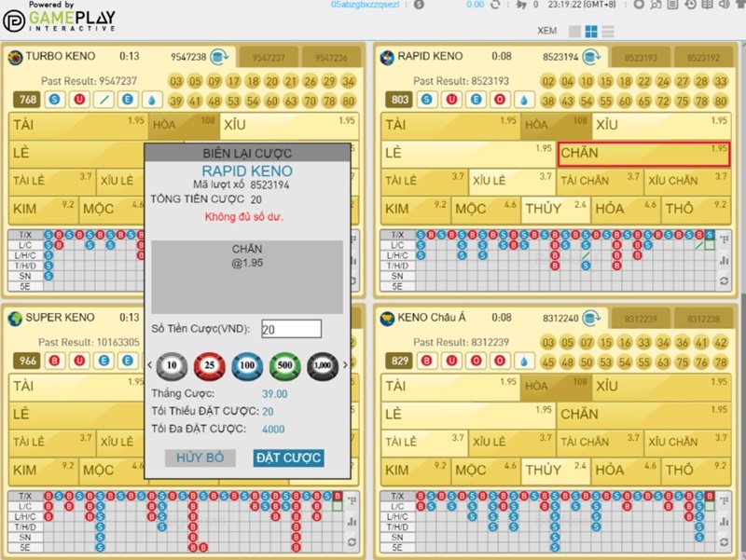Select the green 500 chip
The image size is (746, 560).
click(x=285, y=366)
